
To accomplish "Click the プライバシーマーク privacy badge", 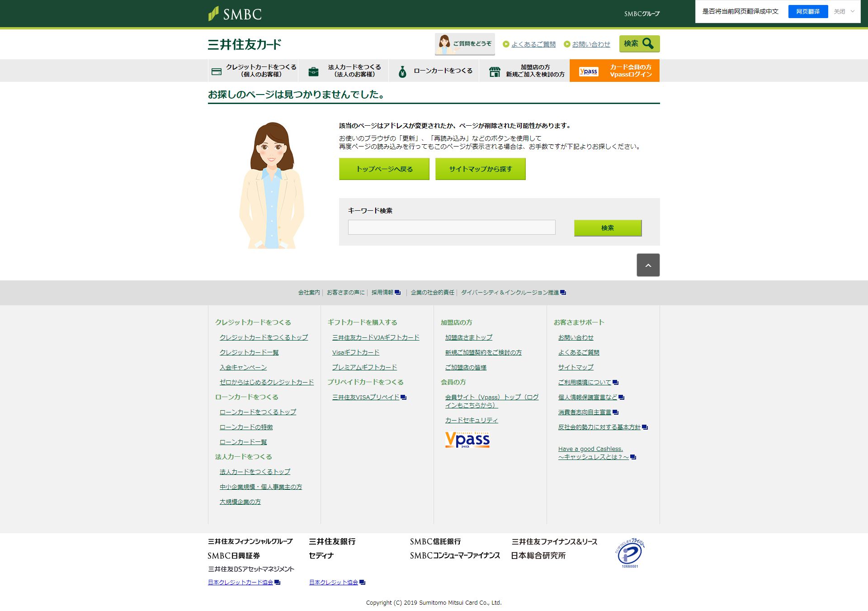I will 630,553.
